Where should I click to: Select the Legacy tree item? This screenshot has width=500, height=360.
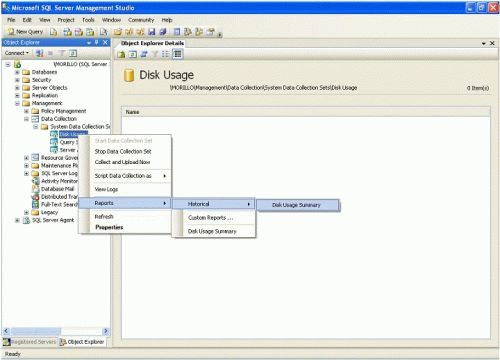tap(49, 212)
